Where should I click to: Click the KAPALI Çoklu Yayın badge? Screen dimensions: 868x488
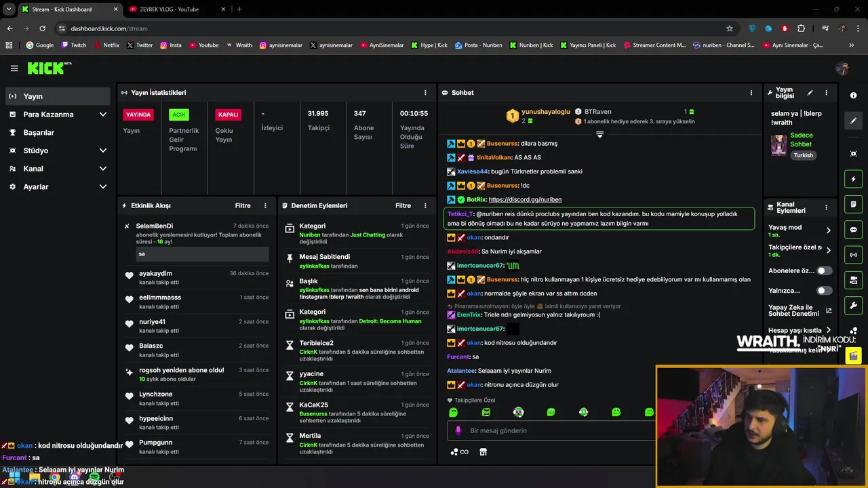pyautogui.click(x=229, y=115)
